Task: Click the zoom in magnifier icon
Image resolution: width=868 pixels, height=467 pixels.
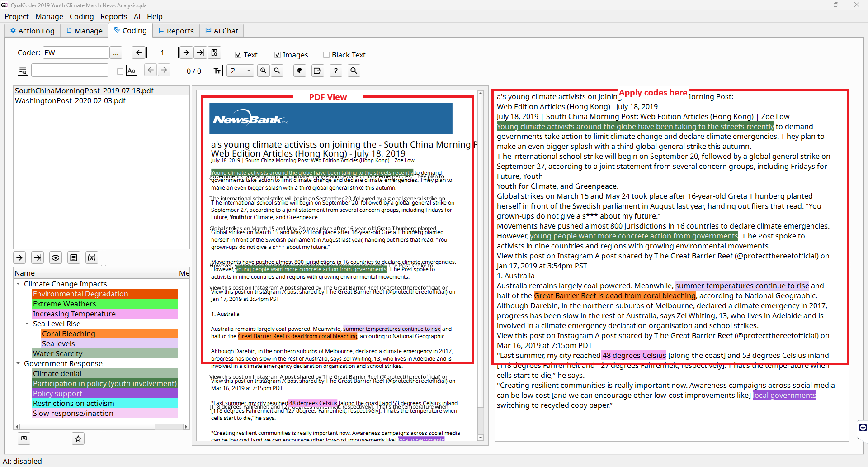Action: pos(263,71)
